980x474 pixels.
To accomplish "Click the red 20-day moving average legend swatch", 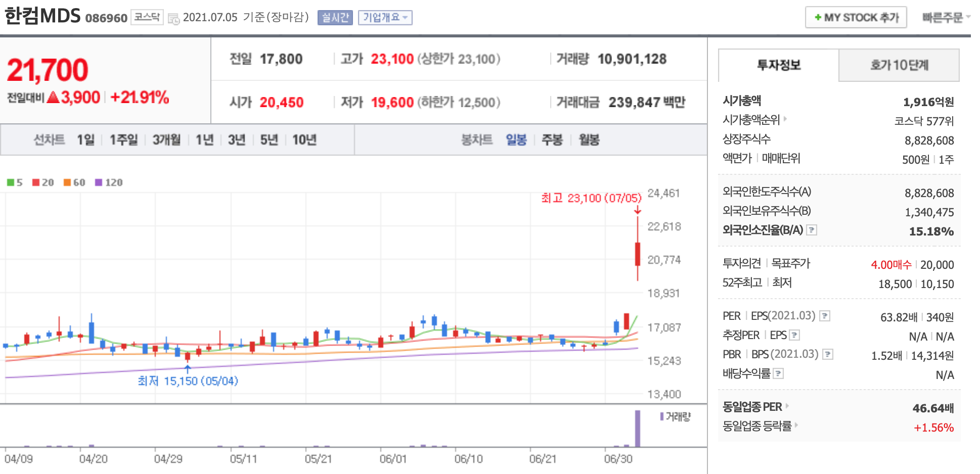I will [x=36, y=182].
